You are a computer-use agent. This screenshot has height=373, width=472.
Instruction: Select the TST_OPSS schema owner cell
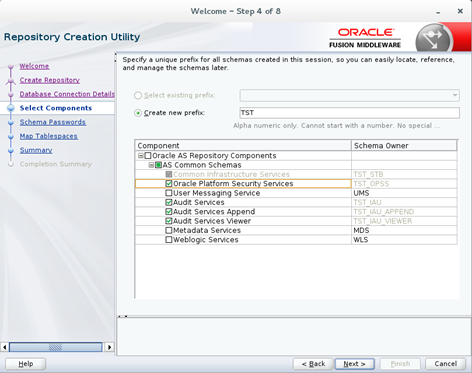404,184
